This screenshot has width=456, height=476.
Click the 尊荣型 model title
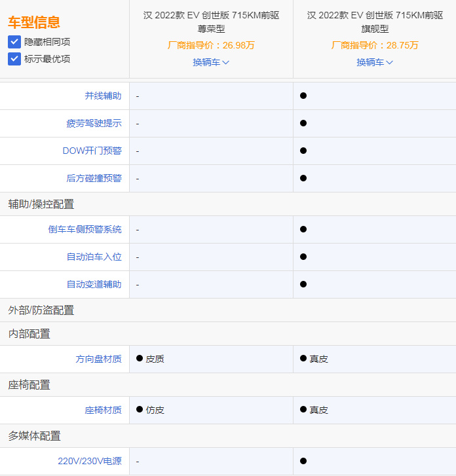[211, 22]
